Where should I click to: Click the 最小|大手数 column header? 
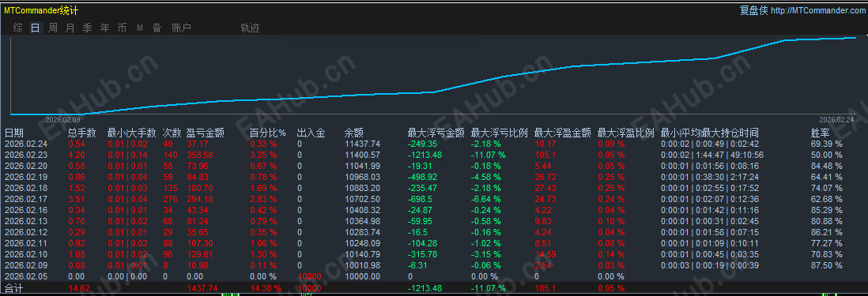coord(132,133)
